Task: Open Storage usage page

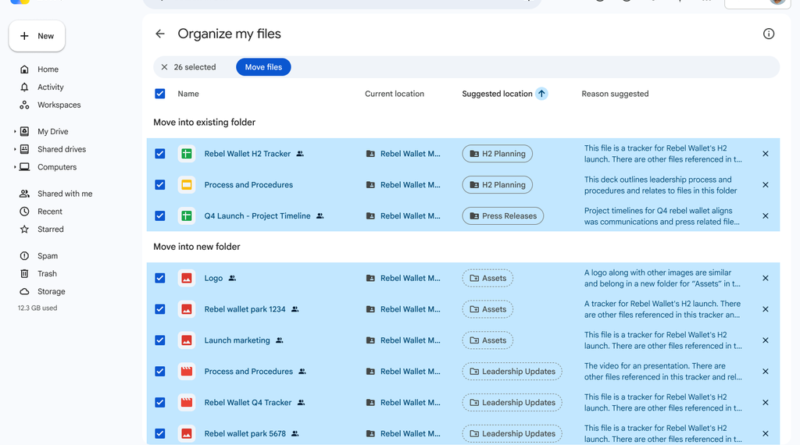Action: pyautogui.click(x=51, y=292)
